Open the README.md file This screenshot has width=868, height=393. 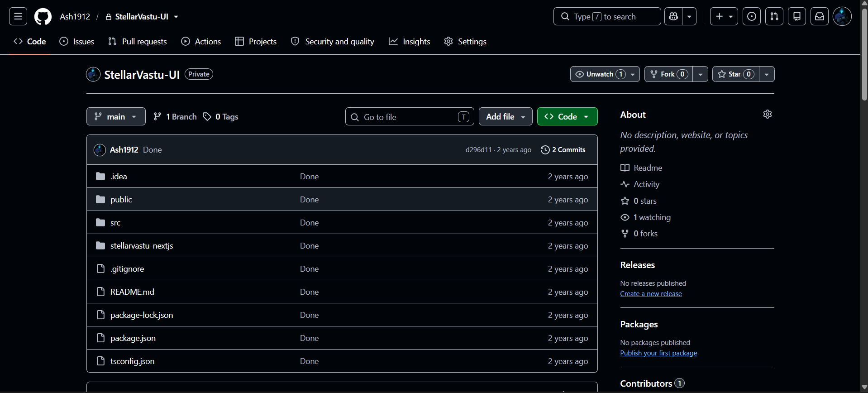click(x=132, y=292)
